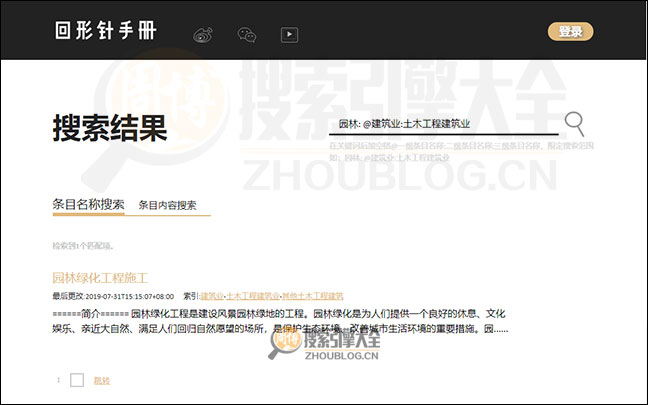Open the WeChat icon in header
Screen dimensions: 648x405
pos(246,34)
